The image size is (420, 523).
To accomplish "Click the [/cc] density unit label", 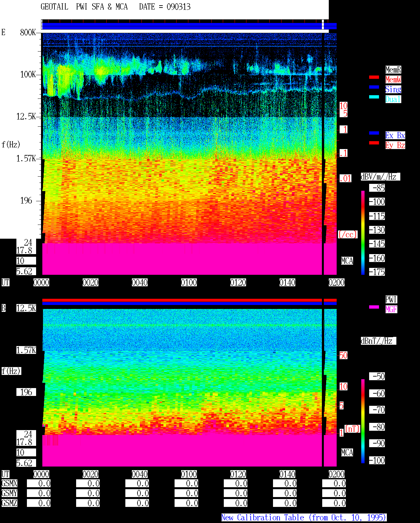I will click(347, 234).
